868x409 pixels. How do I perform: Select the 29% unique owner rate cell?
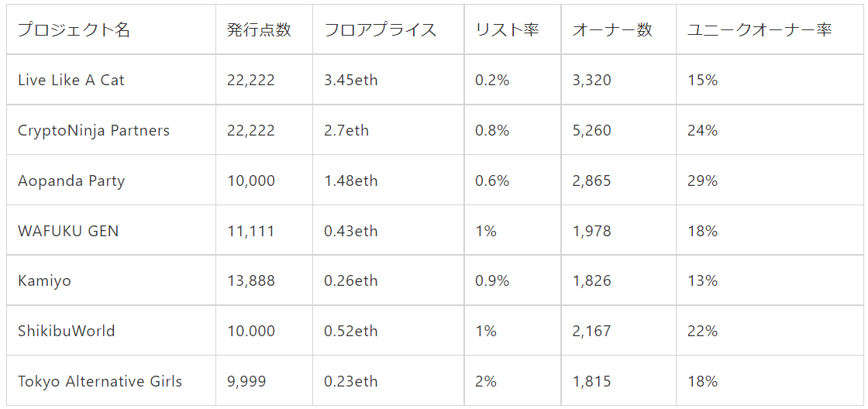click(x=702, y=180)
